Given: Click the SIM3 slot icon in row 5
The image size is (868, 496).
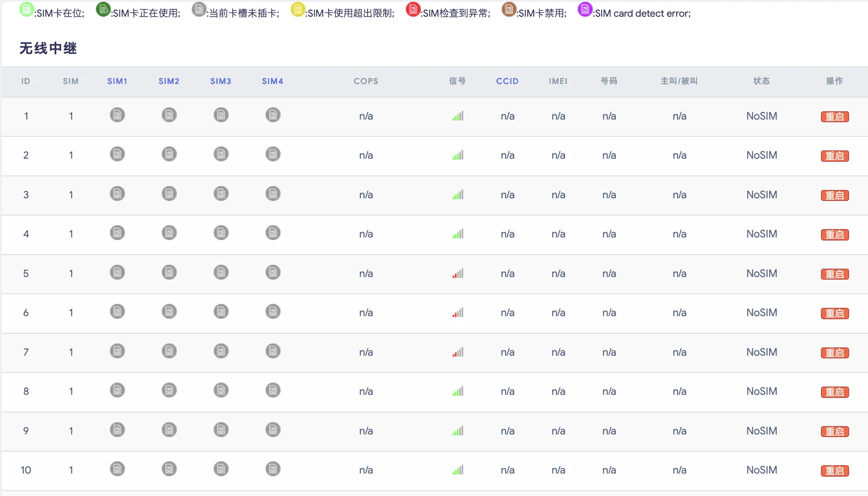Looking at the screenshot, I should [221, 273].
